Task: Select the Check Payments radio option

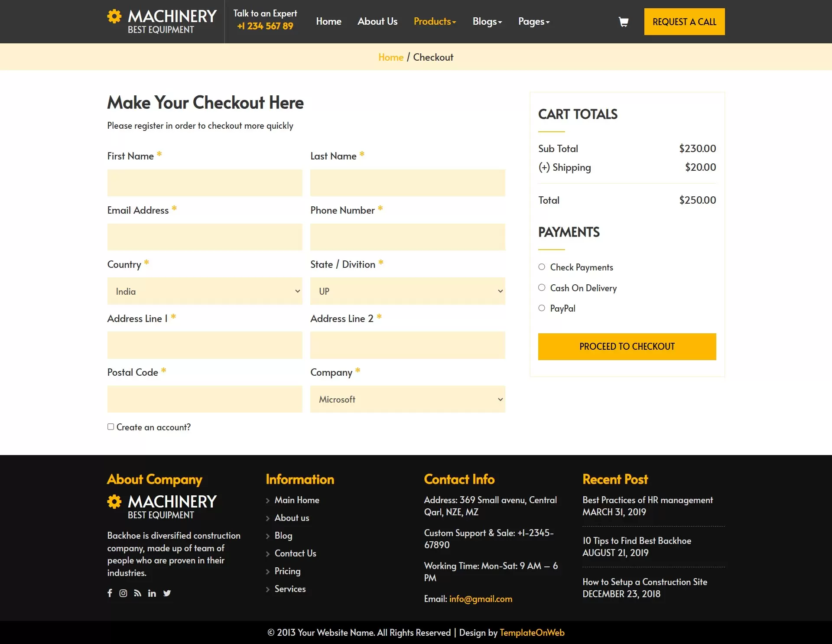Action: pyautogui.click(x=542, y=267)
